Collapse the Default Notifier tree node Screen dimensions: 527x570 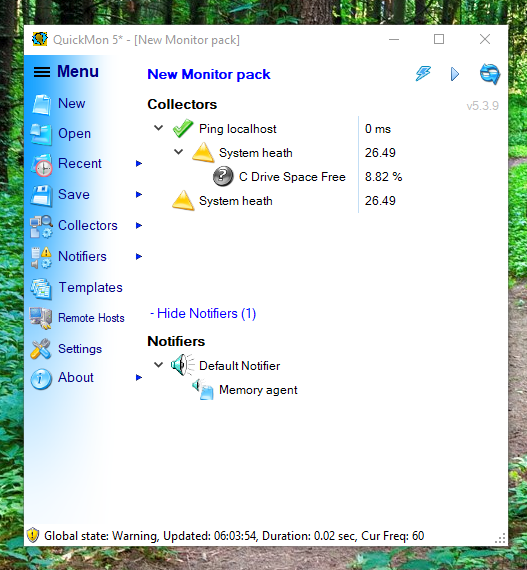[x=158, y=365]
